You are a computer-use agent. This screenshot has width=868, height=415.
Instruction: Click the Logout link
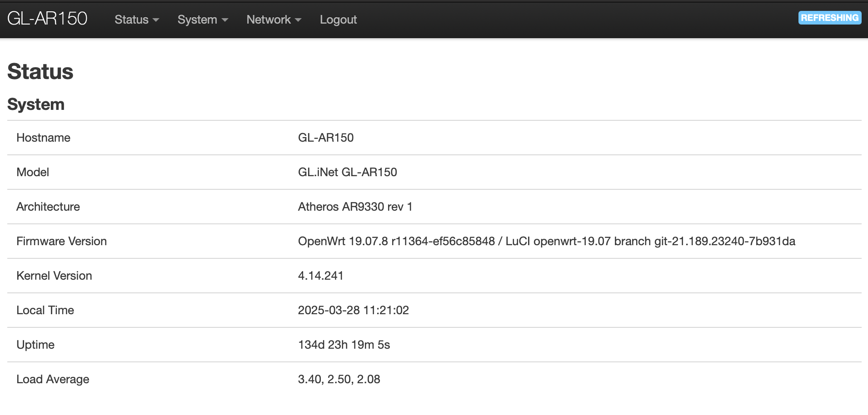pos(338,20)
